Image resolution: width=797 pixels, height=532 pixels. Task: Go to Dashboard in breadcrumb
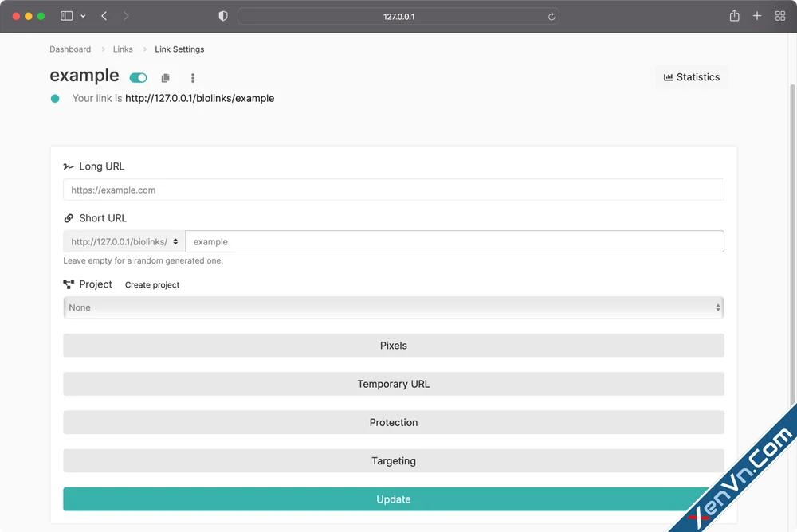[70, 49]
